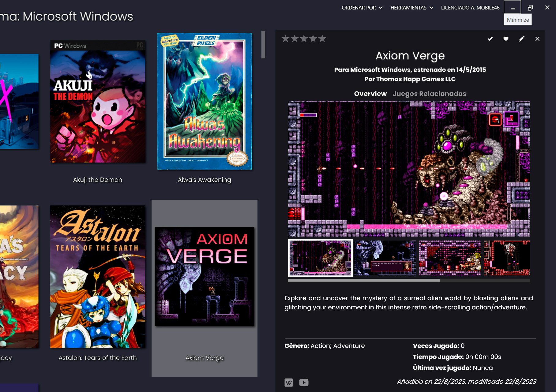Rate the game two stars

(295, 39)
